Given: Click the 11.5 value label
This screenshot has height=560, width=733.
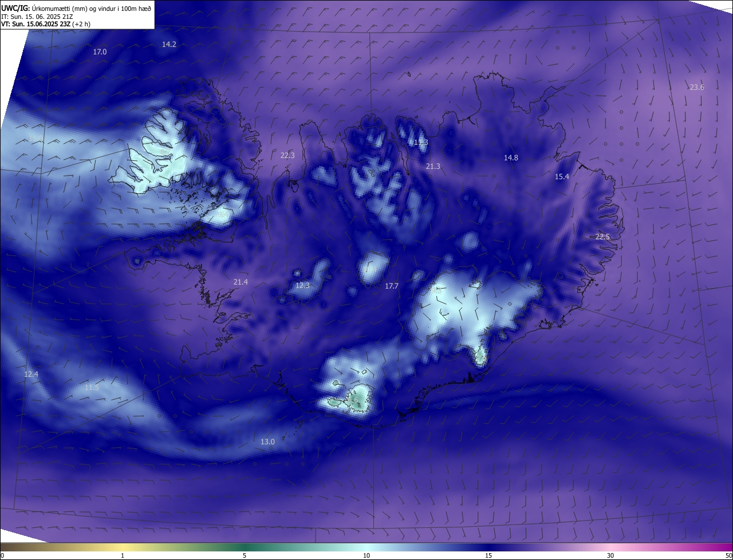Looking at the screenshot, I should [92, 388].
